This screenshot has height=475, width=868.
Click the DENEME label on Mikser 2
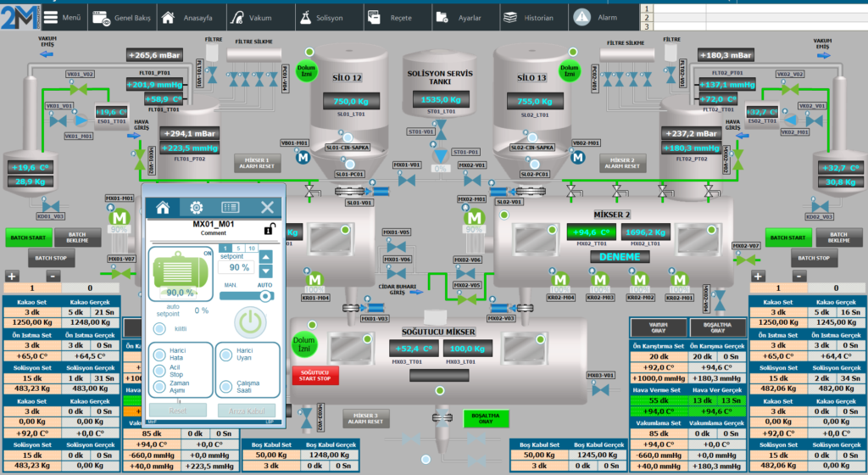tap(620, 257)
